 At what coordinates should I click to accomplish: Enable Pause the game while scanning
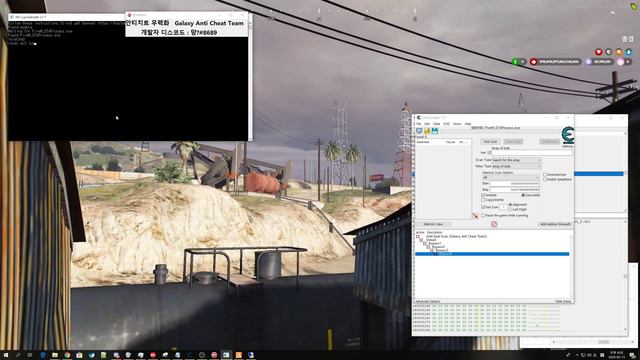pyautogui.click(x=483, y=215)
